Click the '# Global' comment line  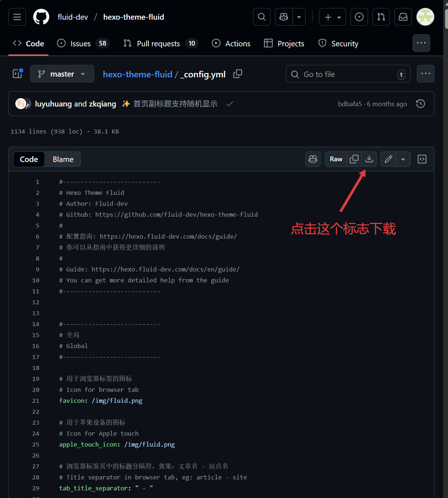click(73, 346)
